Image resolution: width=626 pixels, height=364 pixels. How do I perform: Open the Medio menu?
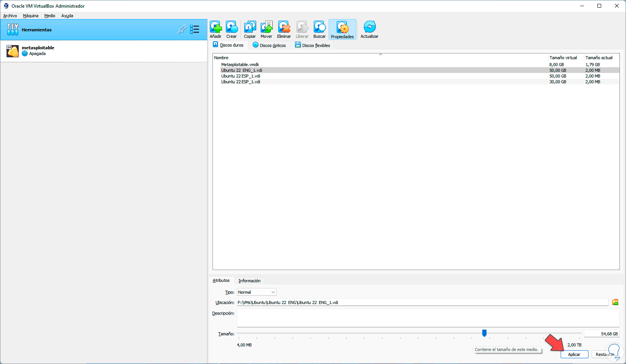[50, 16]
